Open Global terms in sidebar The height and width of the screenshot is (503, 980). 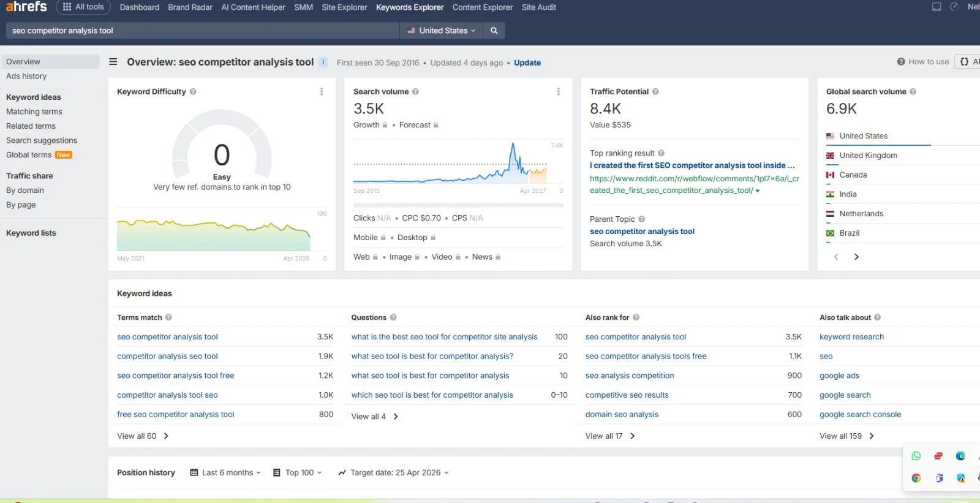tap(29, 155)
